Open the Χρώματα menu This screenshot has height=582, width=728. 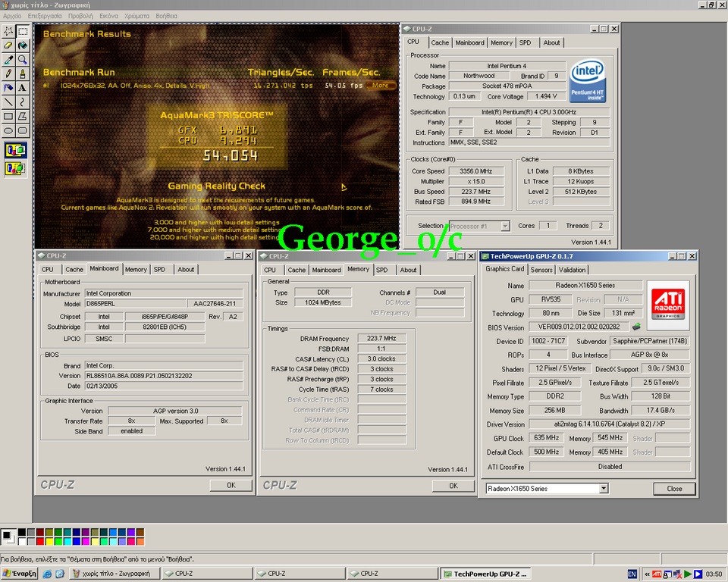[136, 16]
